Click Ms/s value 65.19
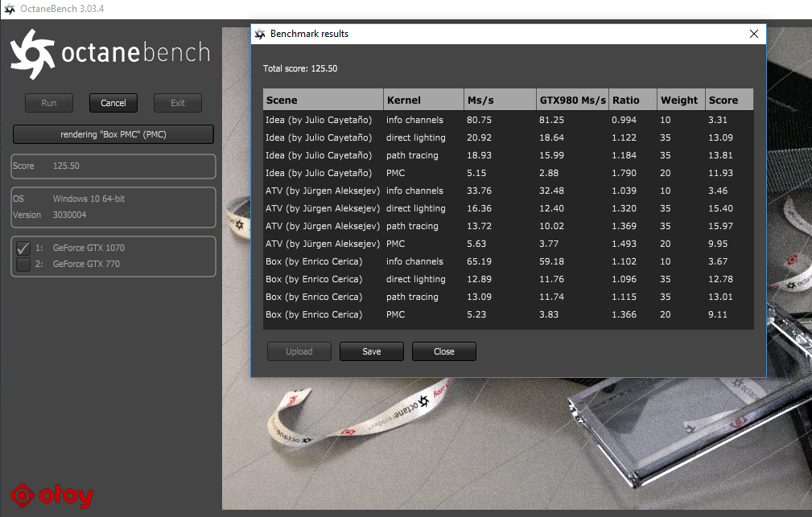The width and height of the screenshot is (812, 517). 479,261
